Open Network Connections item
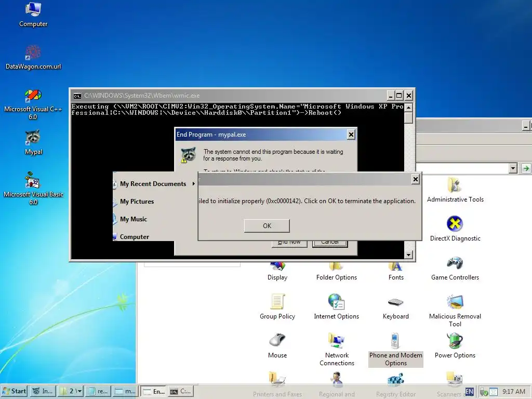532x399 pixels. coord(337,350)
